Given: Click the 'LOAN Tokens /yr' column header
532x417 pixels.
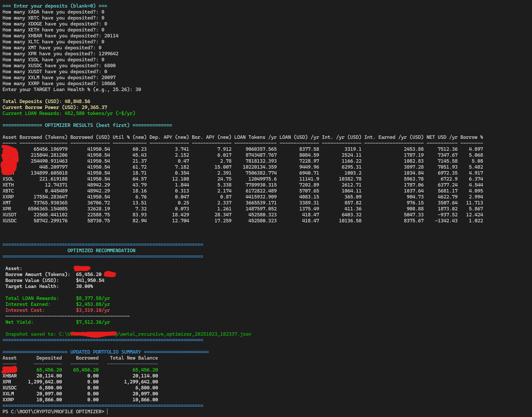Looking at the screenshot, I should pos(256,137).
